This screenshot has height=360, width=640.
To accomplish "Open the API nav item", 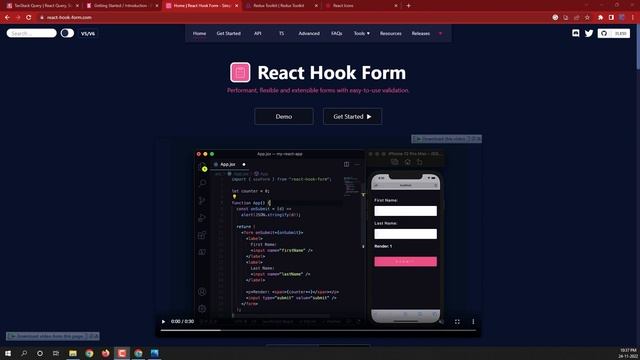I will click(x=258, y=33).
